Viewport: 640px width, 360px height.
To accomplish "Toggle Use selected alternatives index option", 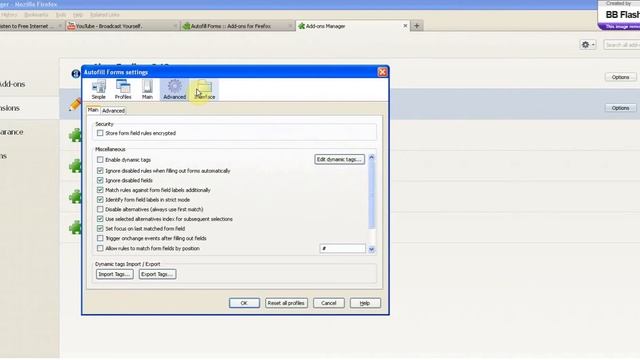I will 100,219.
